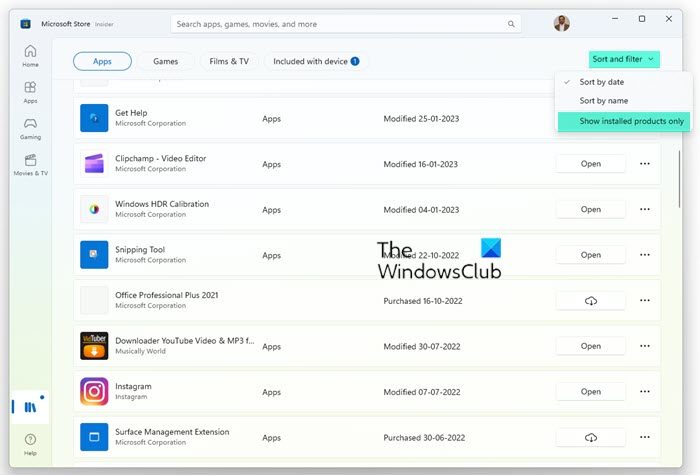
Task: Open more options for Downloader YouTube Video
Action: click(x=645, y=346)
